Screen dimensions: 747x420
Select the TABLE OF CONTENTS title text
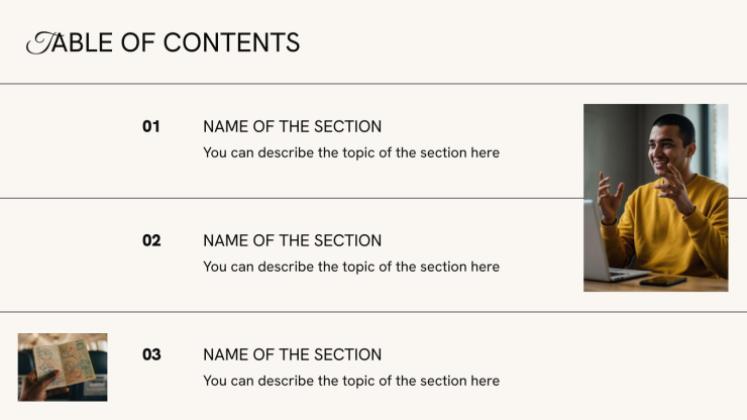[x=163, y=43]
